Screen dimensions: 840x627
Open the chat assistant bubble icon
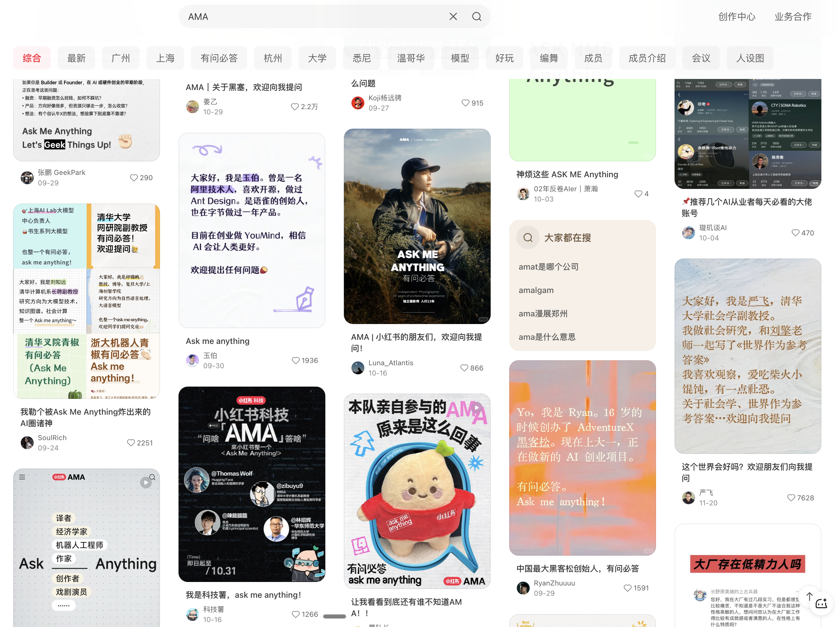821,604
